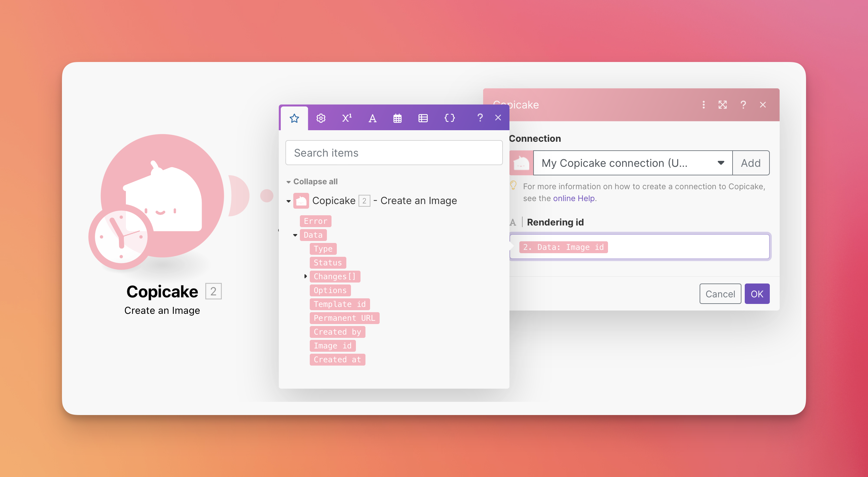Click help question mark in mapping panel
The image size is (868, 477).
tap(480, 118)
